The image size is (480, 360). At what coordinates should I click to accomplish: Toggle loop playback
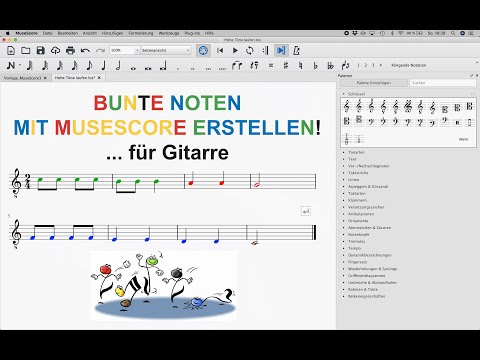(250, 51)
